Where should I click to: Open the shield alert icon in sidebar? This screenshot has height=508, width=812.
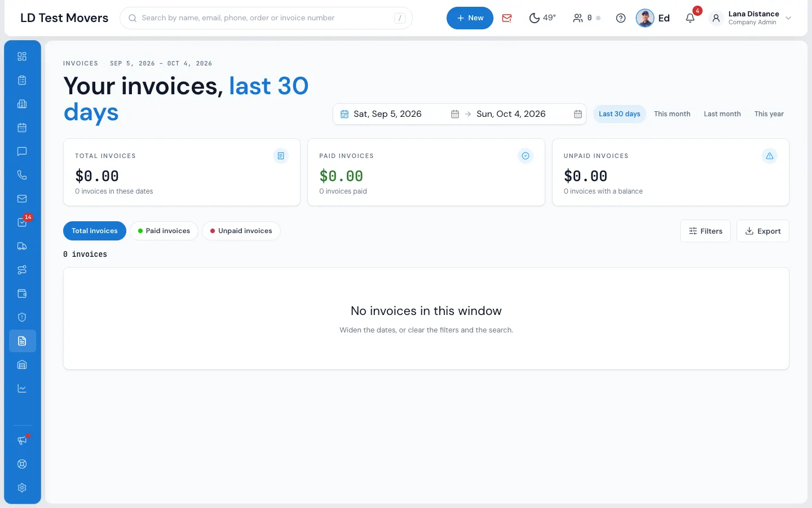pyautogui.click(x=22, y=317)
